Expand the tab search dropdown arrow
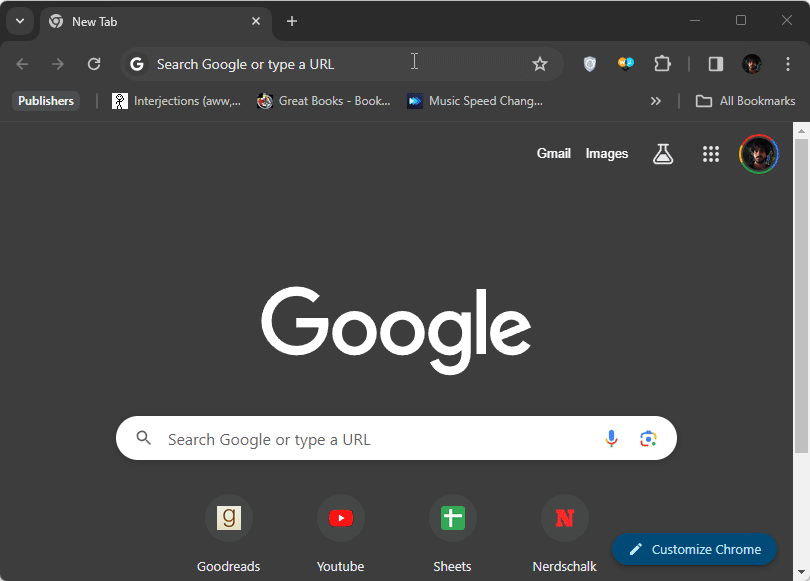Screen dimensions: 810x581 (19, 21)
